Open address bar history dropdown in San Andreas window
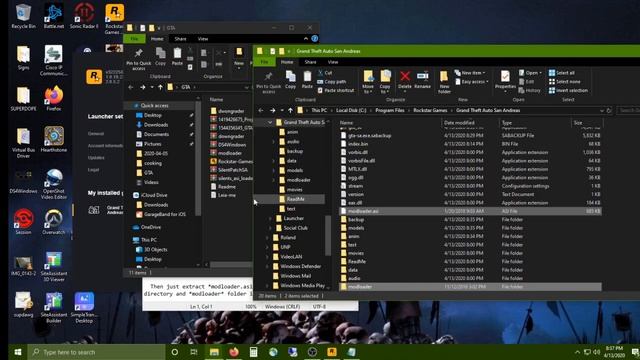The image size is (640, 360). (x=601, y=110)
